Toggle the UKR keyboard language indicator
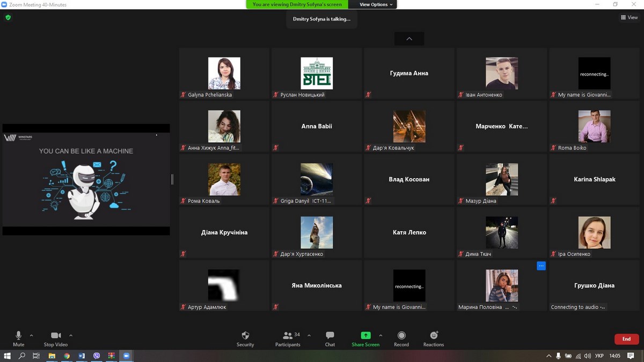The image size is (644, 362). 600,356
